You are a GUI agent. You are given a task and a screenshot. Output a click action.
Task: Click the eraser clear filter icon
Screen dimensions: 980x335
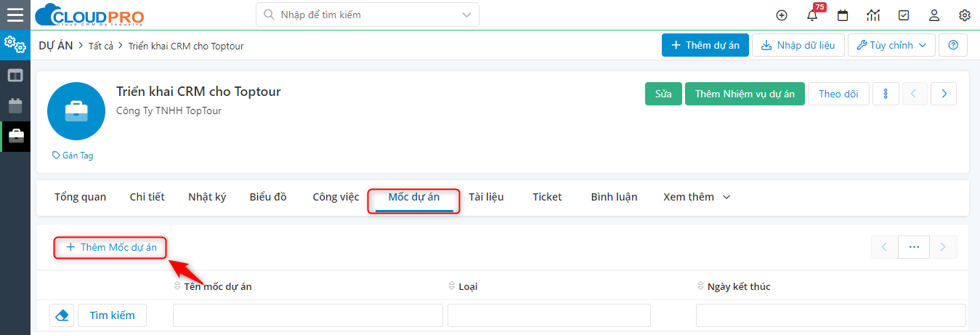62,315
